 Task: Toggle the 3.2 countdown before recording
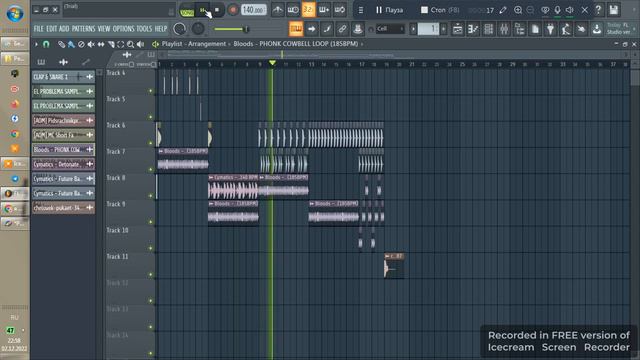[x=309, y=10]
